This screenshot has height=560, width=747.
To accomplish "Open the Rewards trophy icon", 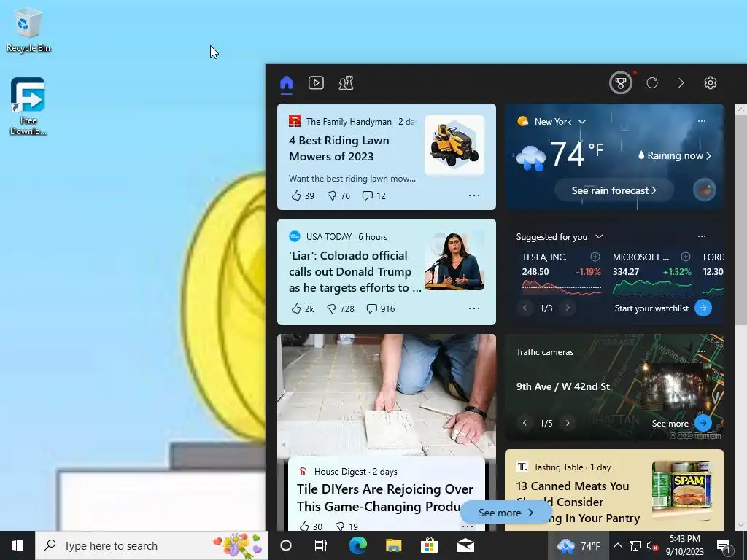I will coord(620,83).
